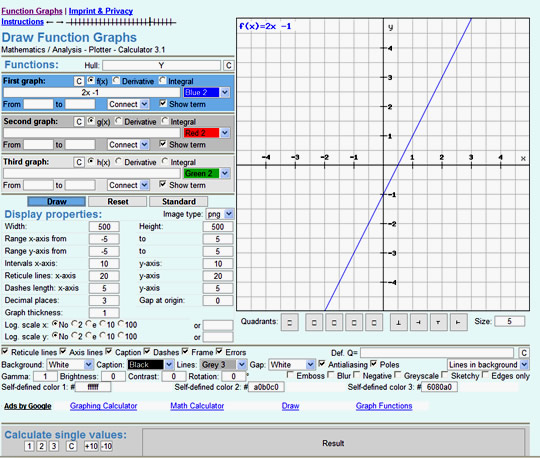Click the left arrow next to Instructions
Image resolution: width=540 pixels, height=458 pixels.
click(x=50, y=22)
